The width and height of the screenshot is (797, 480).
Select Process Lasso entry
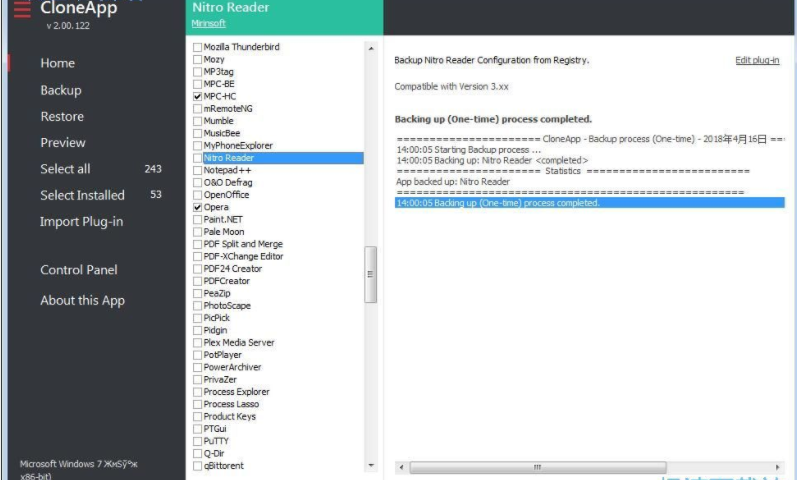coord(231,404)
